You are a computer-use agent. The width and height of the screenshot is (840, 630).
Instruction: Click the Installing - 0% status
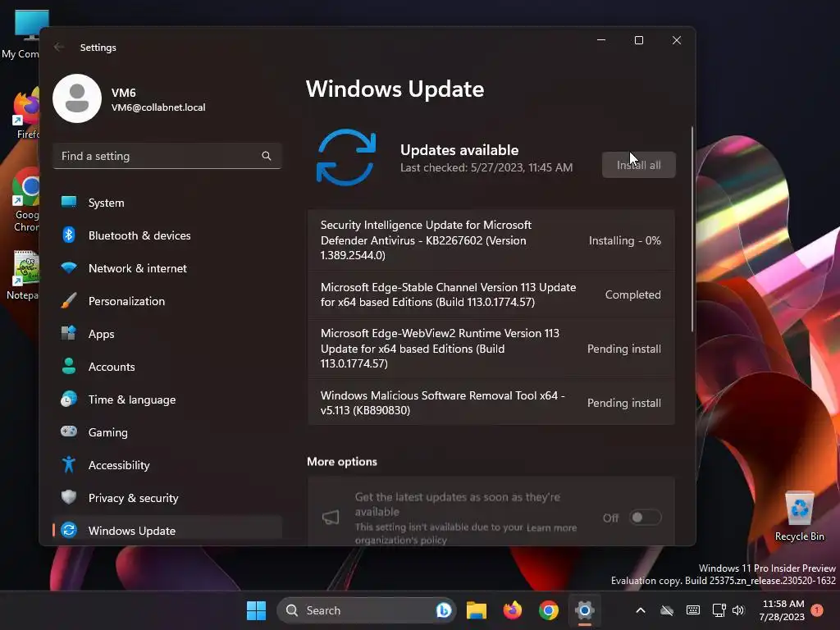(624, 240)
